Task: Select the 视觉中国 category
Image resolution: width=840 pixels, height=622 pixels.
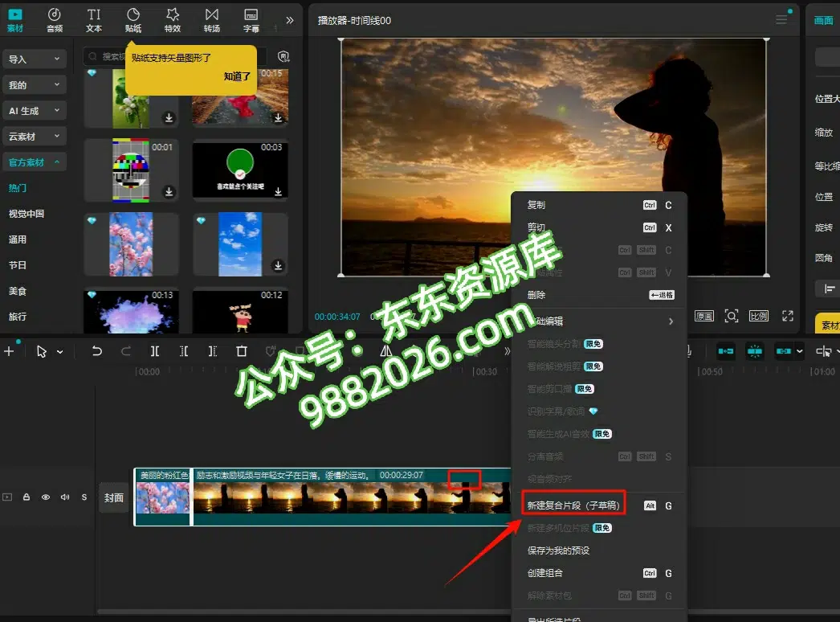Action: (x=27, y=214)
